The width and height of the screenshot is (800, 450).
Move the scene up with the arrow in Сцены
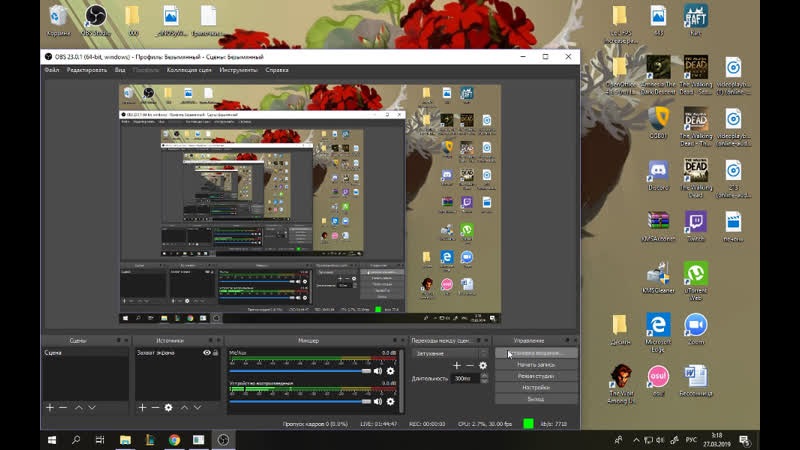[x=79, y=408]
